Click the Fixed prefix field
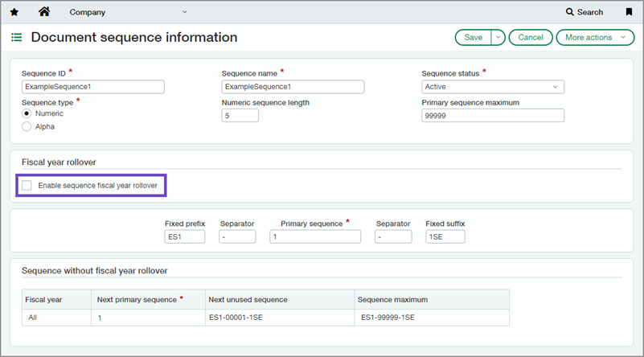 click(184, 237)
